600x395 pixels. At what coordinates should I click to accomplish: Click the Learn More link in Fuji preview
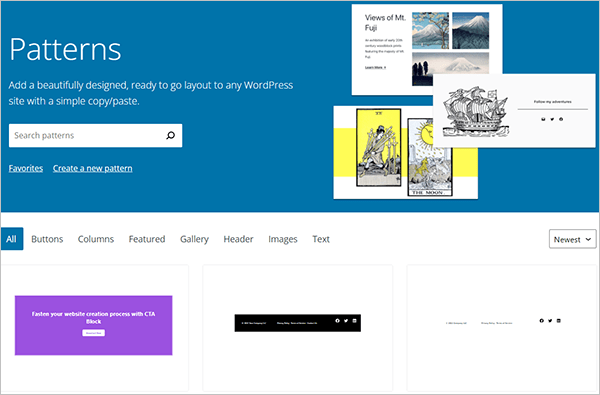tap(375, 67)
